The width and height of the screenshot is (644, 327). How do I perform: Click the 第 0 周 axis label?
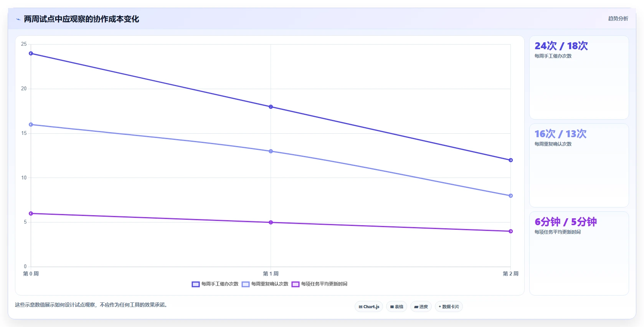31,274
